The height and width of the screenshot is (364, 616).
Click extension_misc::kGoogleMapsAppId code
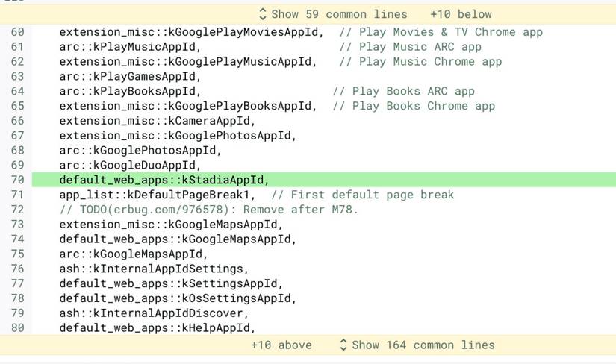pos(171,225)
